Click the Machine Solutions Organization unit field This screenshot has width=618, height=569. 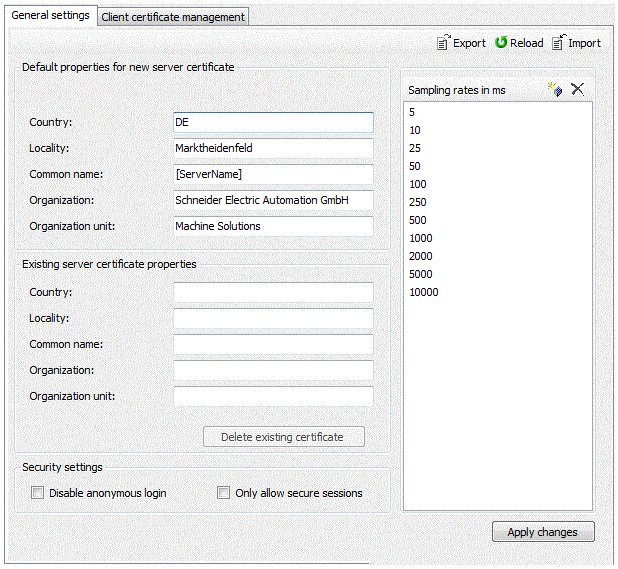[x=272, y=226]
